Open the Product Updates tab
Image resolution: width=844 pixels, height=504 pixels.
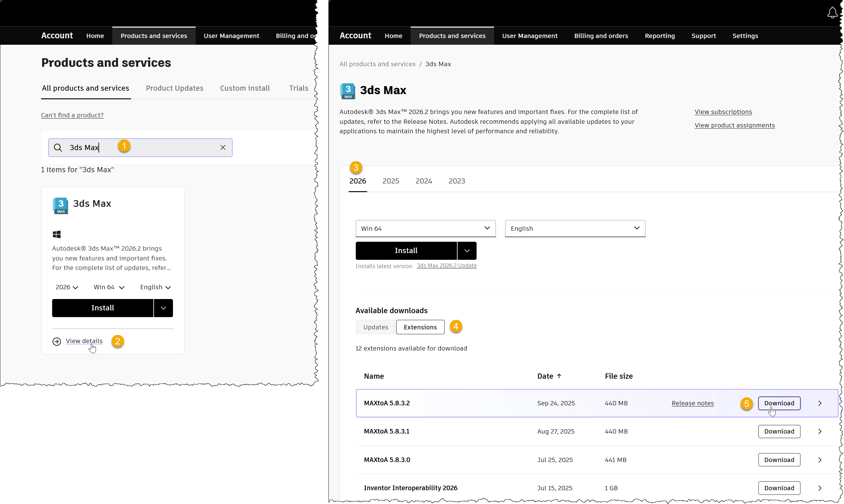point(175,88)
